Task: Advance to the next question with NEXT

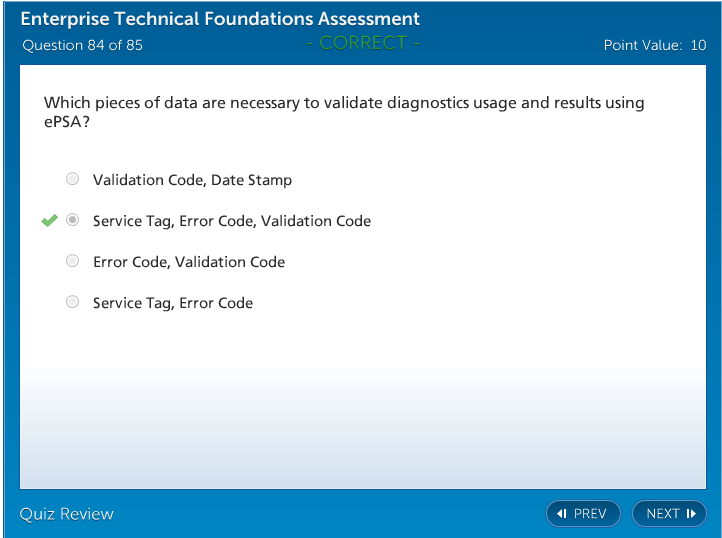Action: [669, 514]
